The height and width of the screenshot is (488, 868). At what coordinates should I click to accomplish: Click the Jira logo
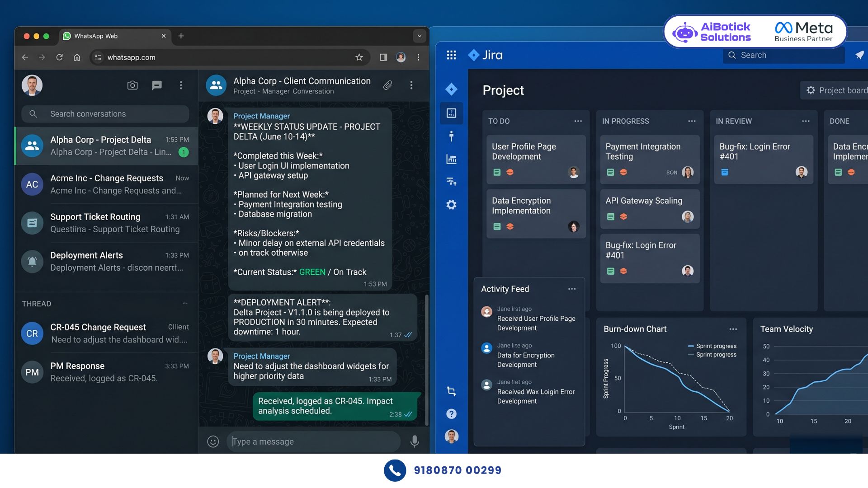486,55
